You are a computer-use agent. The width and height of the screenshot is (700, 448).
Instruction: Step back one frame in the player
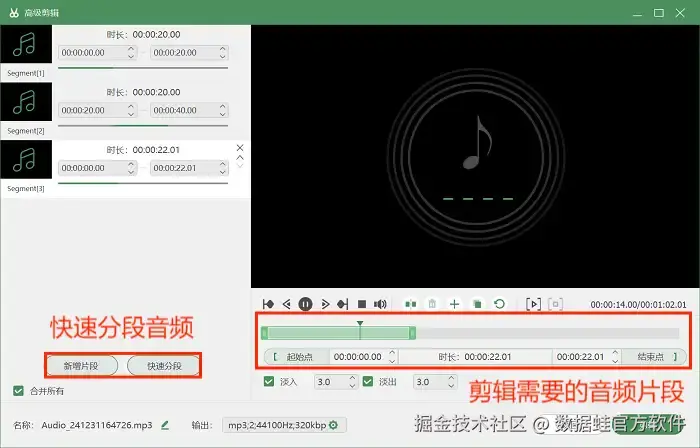(287, 304)
